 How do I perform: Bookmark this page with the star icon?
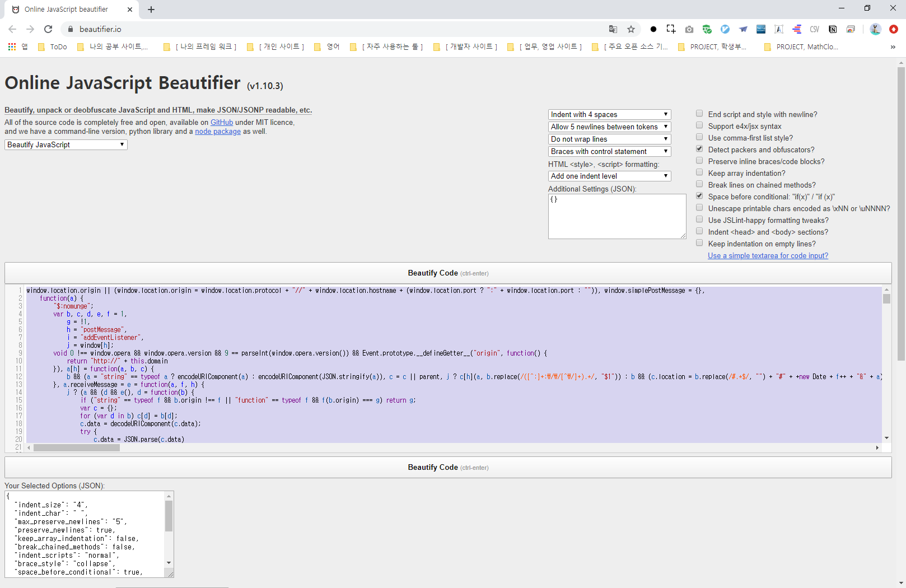(631, 29)
